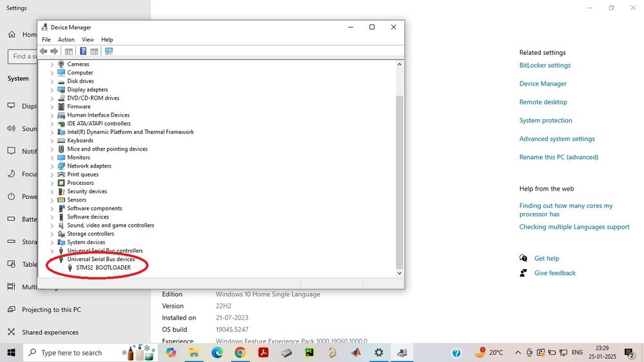Click the Back arrow in Device Manager toolbar

(x=44, y=52)
